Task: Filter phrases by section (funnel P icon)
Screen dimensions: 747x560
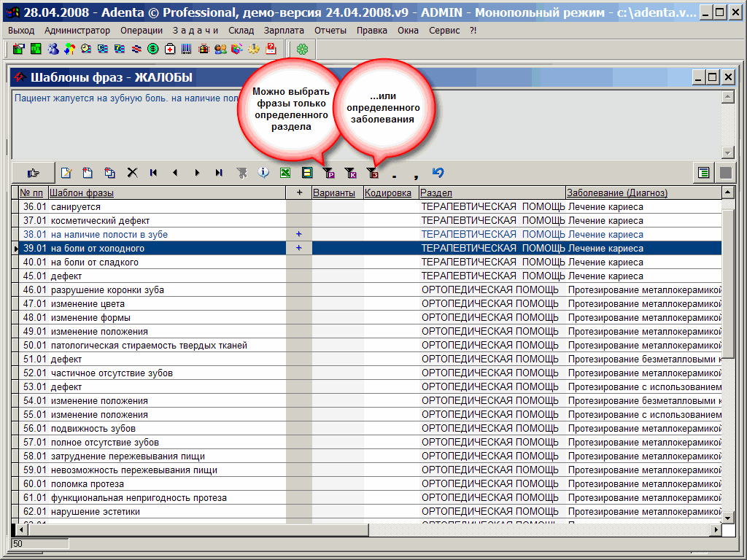Action: click(328, 173)
